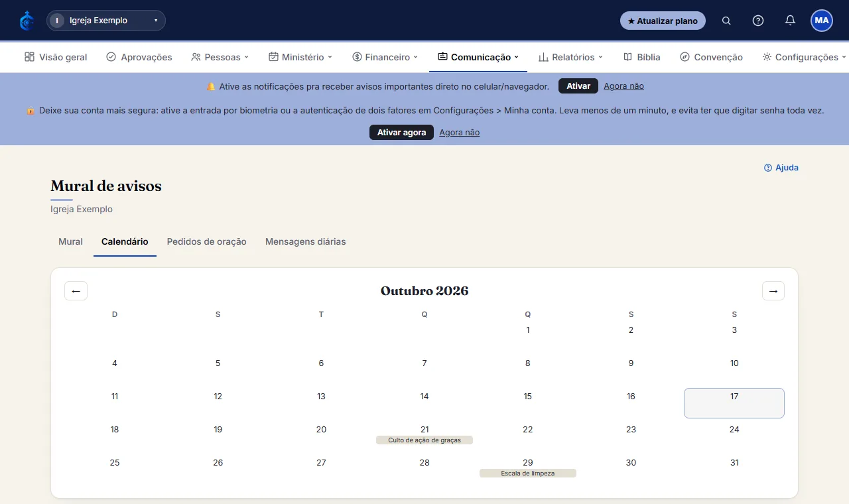Click the Ativar agora button
The height and width of the screenshot is (504, 849).
[x=401, y=133]
